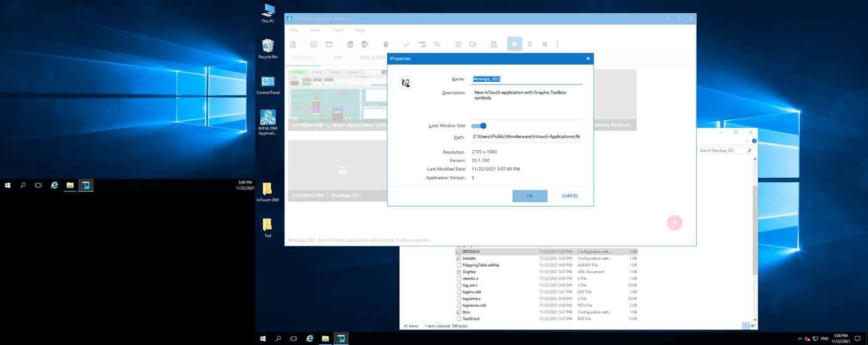Screen dimensions: 868x345
Task: Open the notification center icon
Action: click(857, 339)
